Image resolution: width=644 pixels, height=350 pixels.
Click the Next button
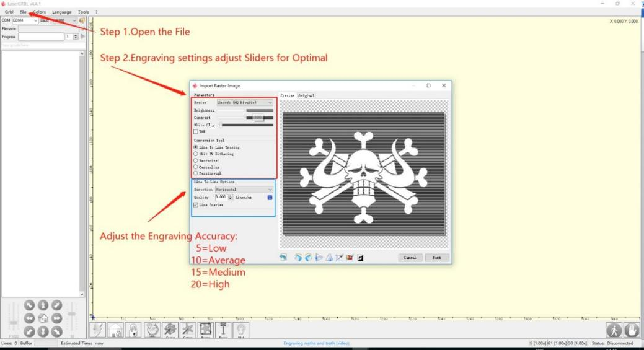436,258
